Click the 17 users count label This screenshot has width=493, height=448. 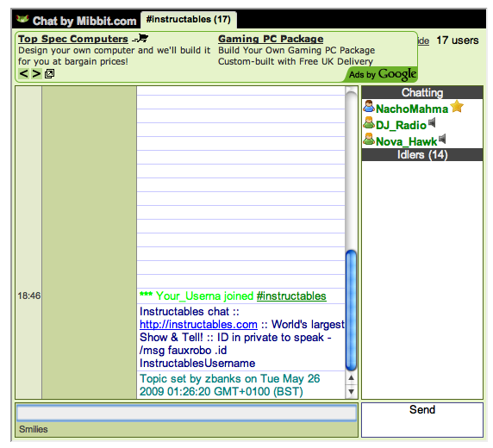pos(458,40)
